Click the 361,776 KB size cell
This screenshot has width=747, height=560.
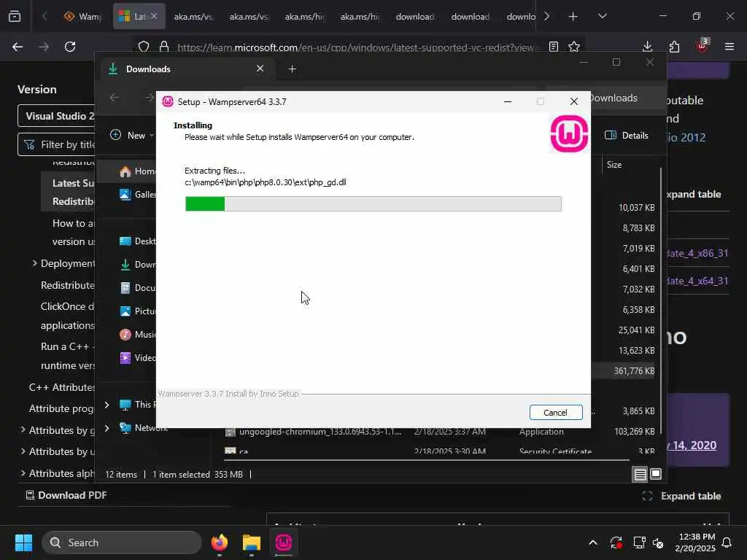click(x=634, y=371)
